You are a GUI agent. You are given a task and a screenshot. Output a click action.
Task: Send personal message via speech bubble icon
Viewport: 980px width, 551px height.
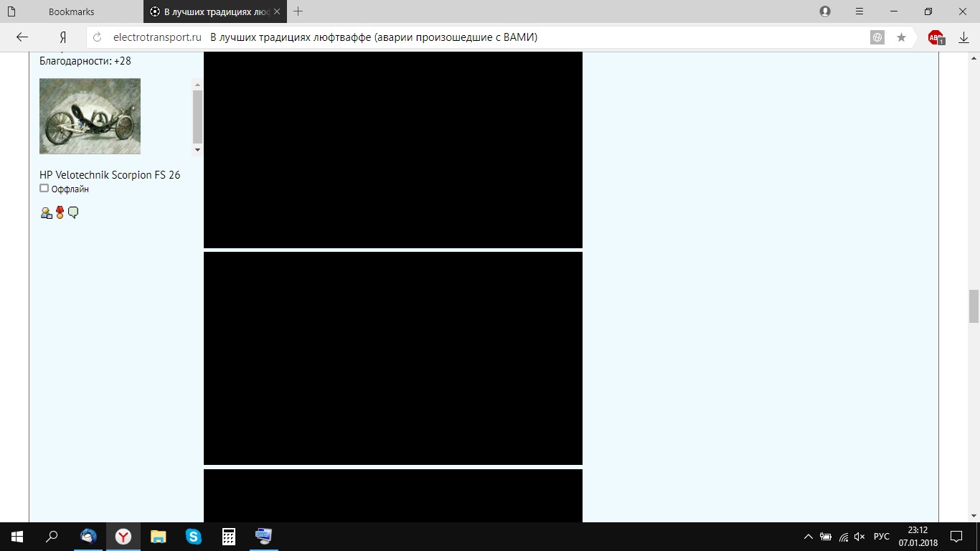pyautogui.click(x=73, y=212)
